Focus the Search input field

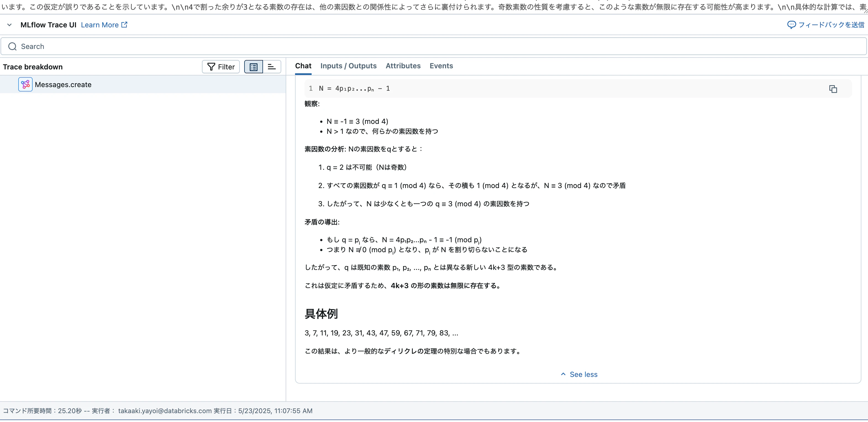click(433, 46)
